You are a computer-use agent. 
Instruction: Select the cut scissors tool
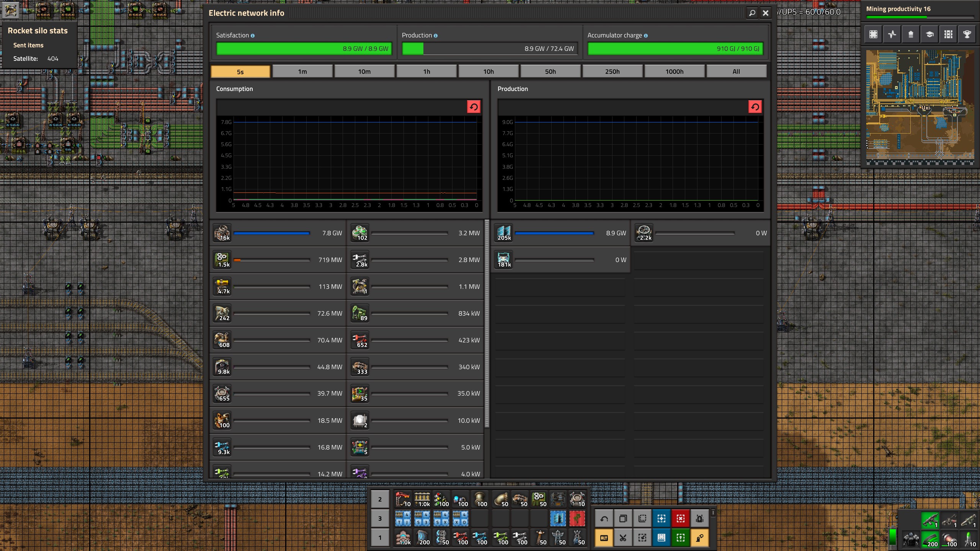tap(623, 538)
